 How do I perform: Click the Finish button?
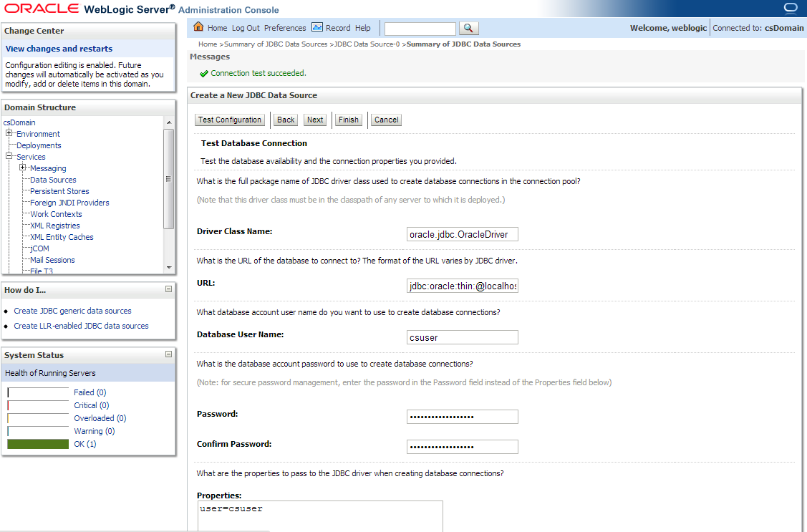[349, 120]
